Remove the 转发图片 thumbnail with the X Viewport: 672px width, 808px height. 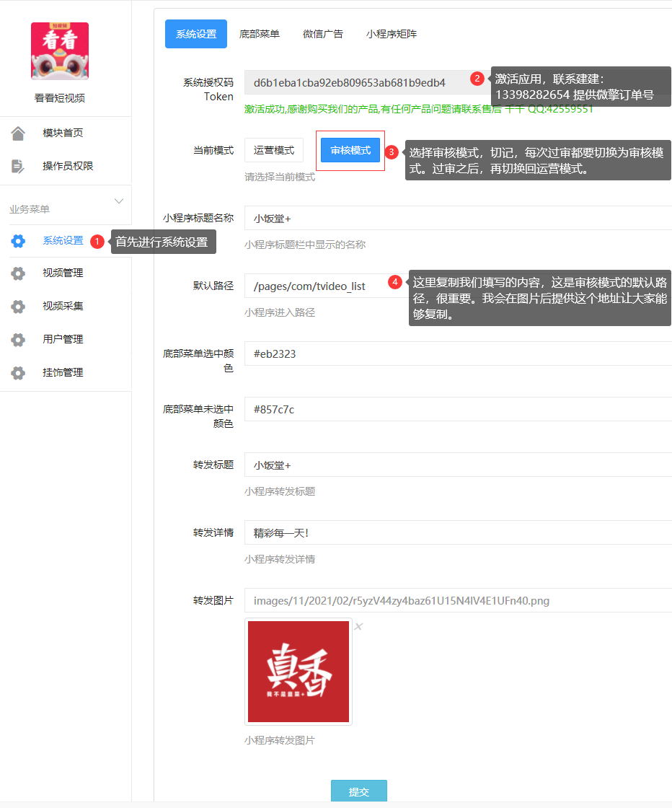(358, 626)
